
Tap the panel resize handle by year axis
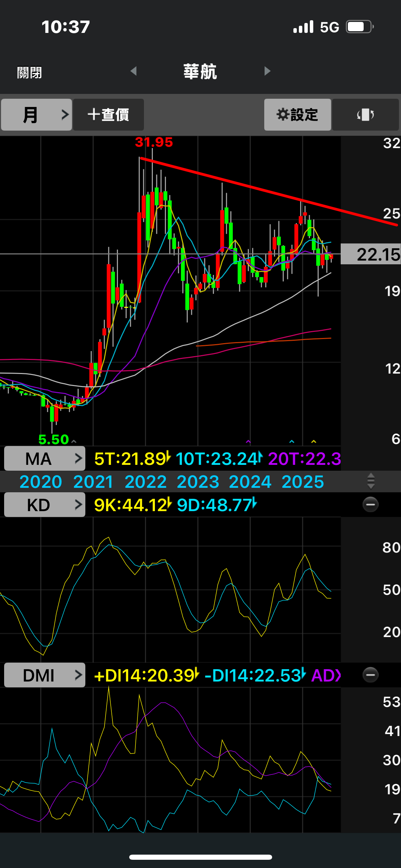371,481
